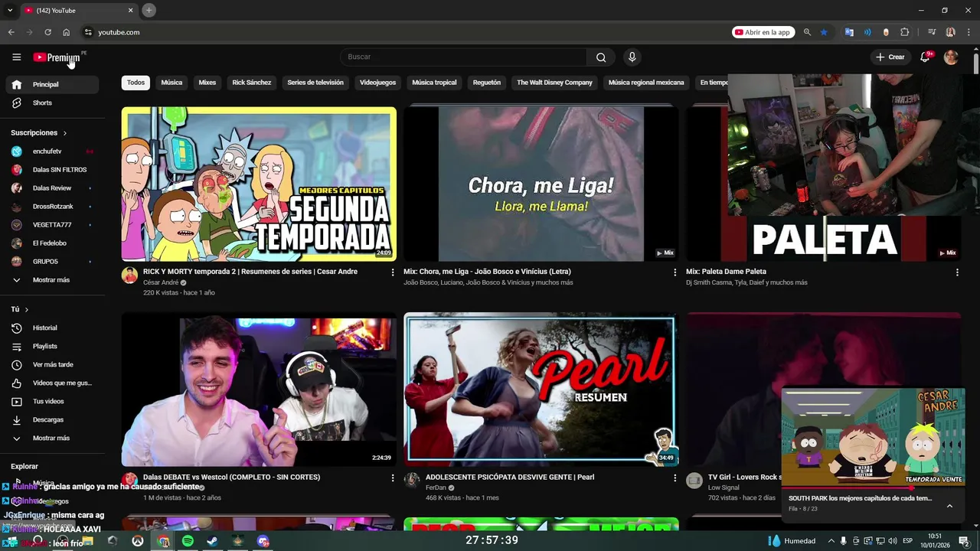Open the YouTube account avatar menu
Viewport: 980px width, 551px height.
coord(951,57)
